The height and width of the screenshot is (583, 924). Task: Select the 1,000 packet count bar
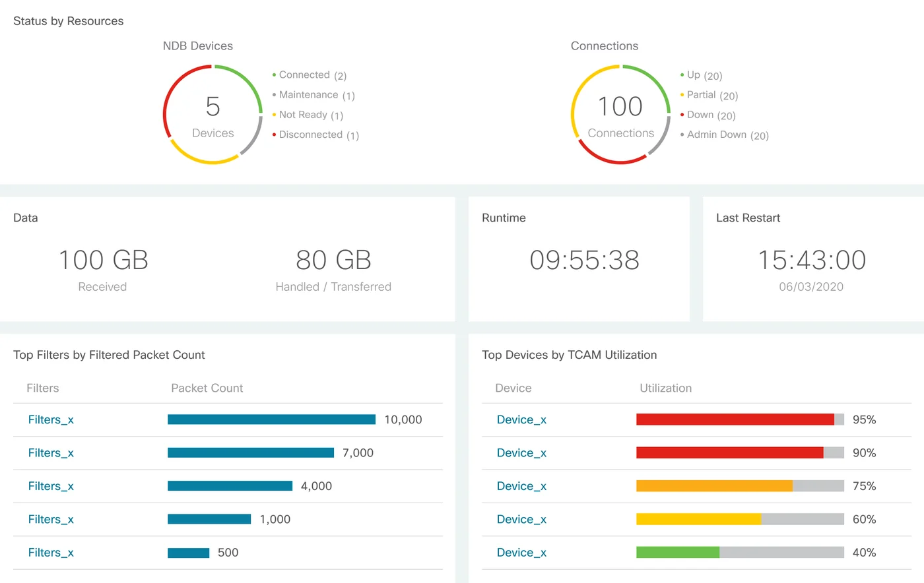(209, 519)
